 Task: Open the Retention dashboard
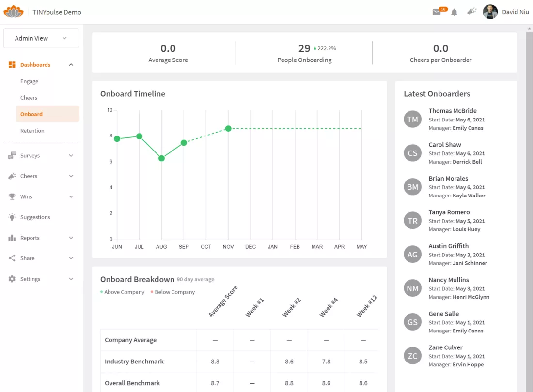pos(32,131)
